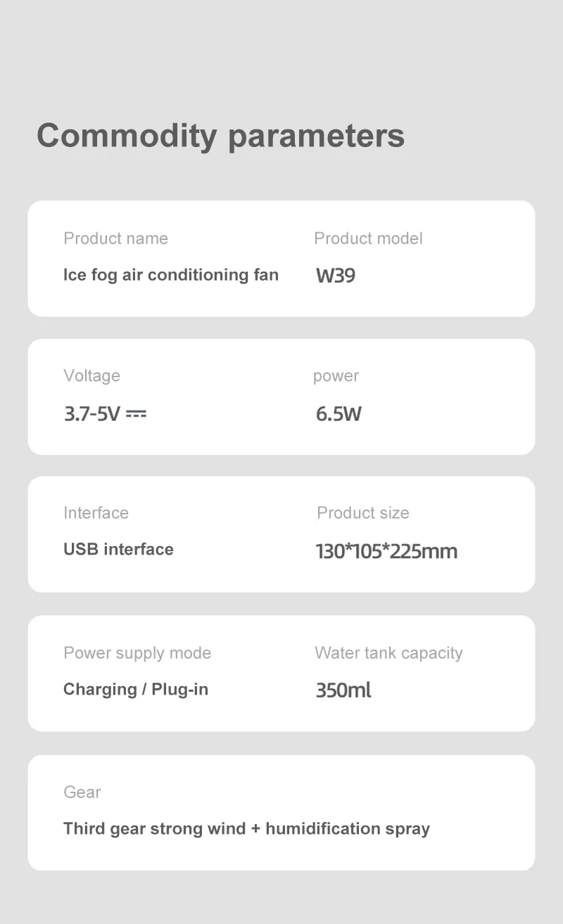Click the Charging / Plug-in value
The height and width of the screenshot is (924, 563).
point(136,689)
